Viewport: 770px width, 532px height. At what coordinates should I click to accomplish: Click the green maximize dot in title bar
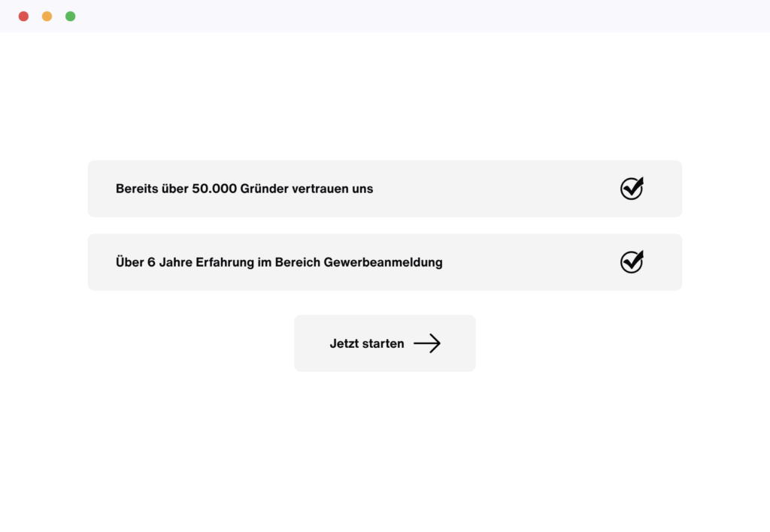coord(70,17)
